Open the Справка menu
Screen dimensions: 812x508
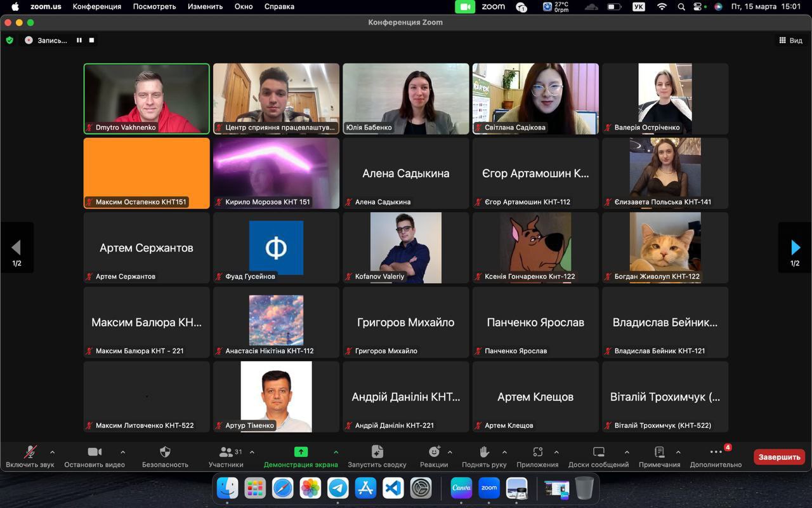[279, 6]
